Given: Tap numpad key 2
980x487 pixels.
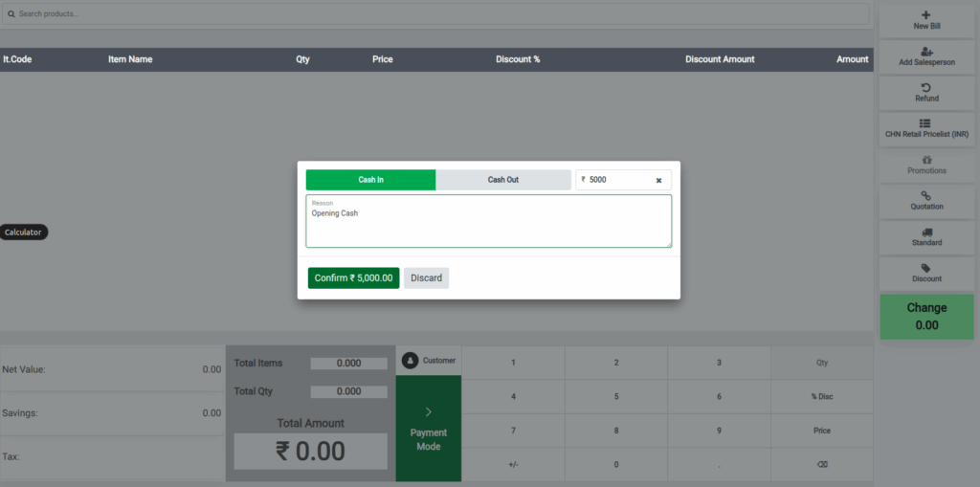Looking at the screenshot, I should pyautogui.click(x=616, y=363).
